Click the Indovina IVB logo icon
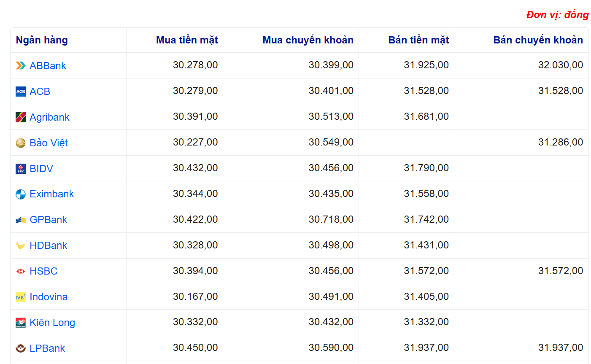591x364 pixels. (x=21, y=297)
